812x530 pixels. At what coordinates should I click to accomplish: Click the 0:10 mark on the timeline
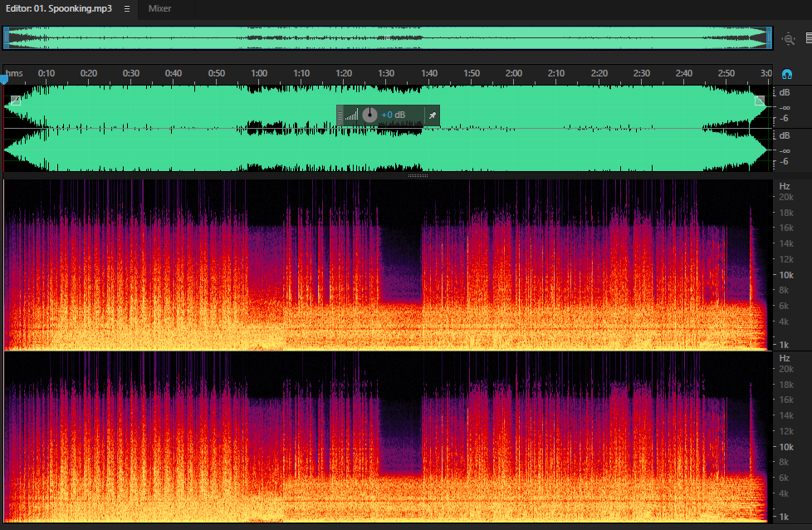[46, 73]
